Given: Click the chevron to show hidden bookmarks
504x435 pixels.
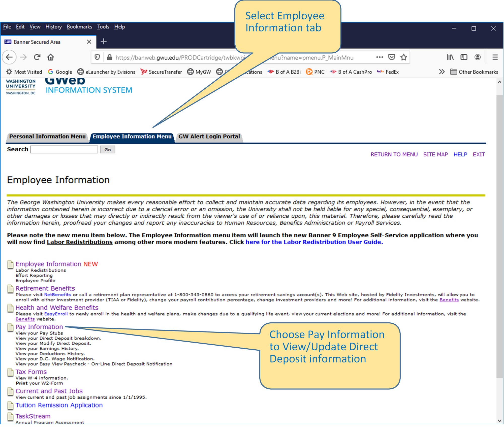Looking at the screenshot, I should pyautogui.click(x=442, y=72).
